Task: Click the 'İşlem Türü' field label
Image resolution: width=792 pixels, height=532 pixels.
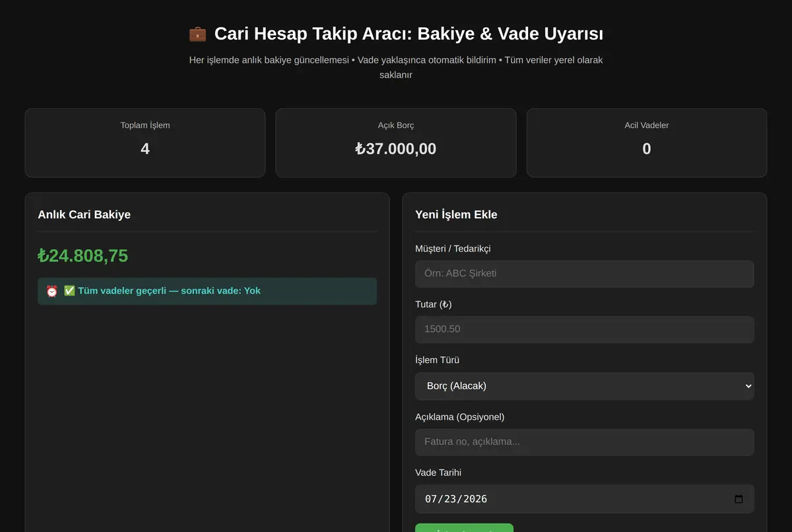Action: (x=437, y=360)
